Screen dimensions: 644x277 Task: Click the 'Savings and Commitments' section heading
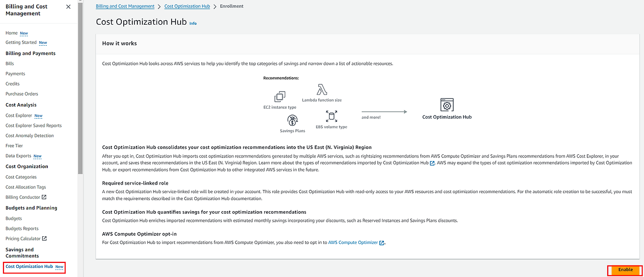tap(22, 252)
